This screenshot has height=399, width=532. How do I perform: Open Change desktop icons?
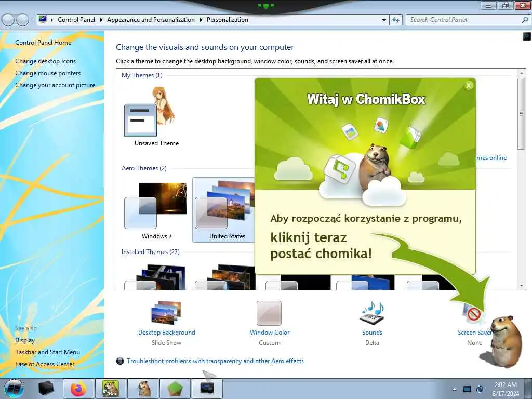[x=46, y=61]
